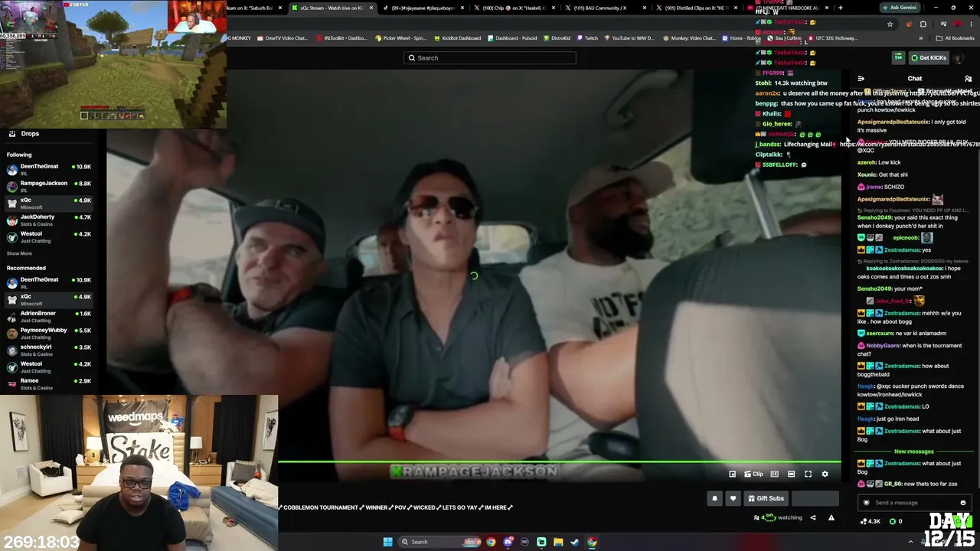
Task: Open the chat users icon beside the Chat title
Action: click(x=968, y=79)
